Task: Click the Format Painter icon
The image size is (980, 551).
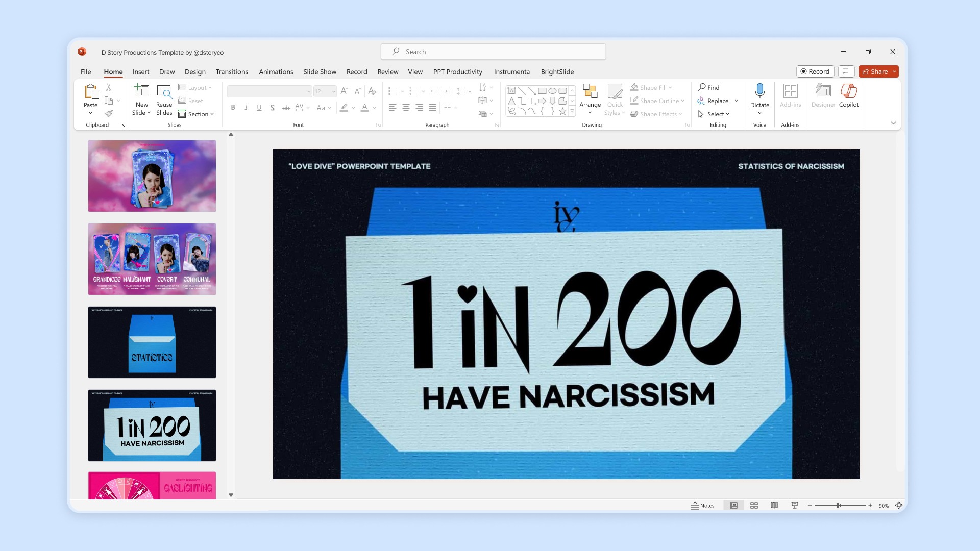Action: 109,113
